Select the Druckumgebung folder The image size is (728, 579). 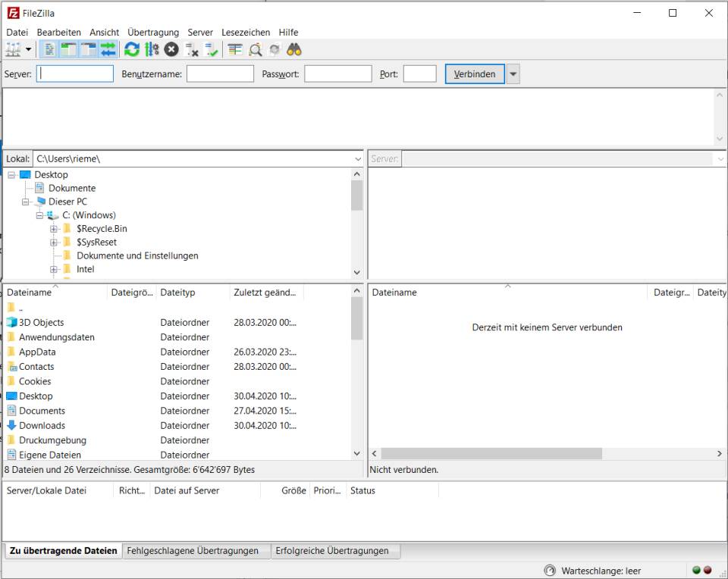pos(52,440)
